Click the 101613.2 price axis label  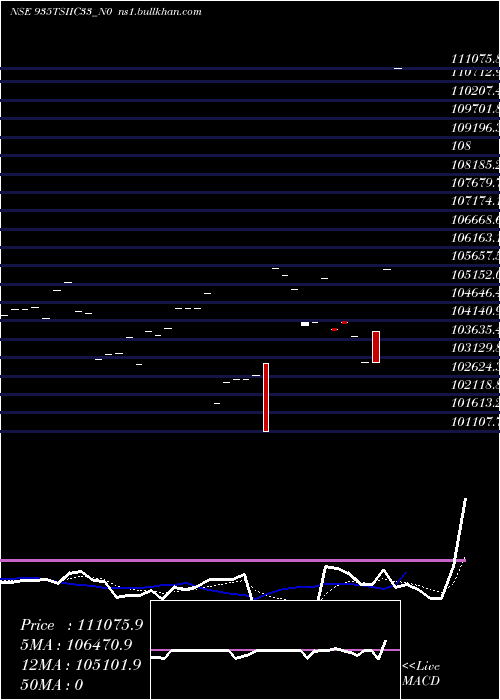click(475, 404)
